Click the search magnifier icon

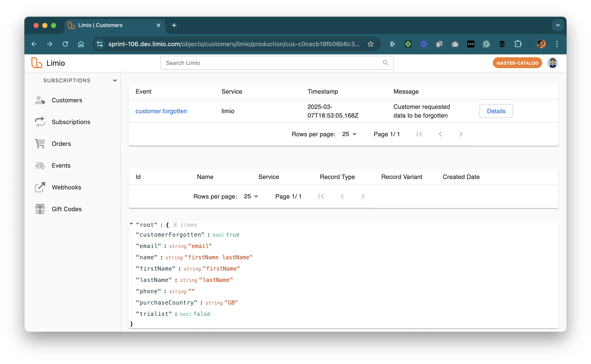point(385,63)
